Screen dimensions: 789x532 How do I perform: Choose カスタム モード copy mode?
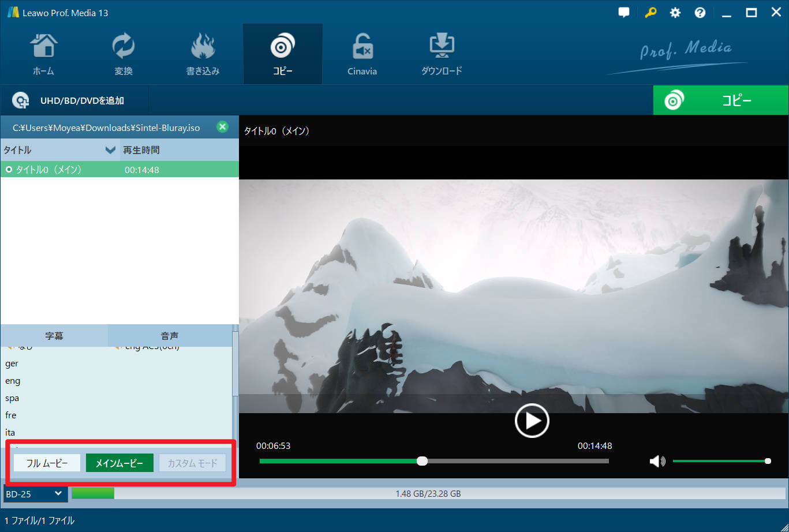(x=192, y=463)
